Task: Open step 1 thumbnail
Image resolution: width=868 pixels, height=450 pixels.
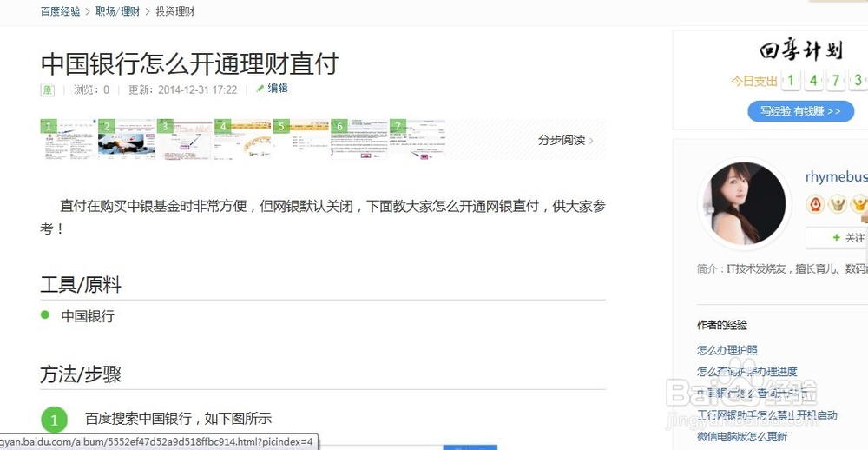Action: 69,139
